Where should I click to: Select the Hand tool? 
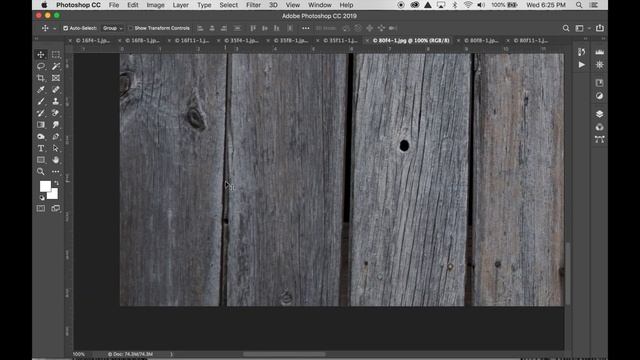[56, 160]
